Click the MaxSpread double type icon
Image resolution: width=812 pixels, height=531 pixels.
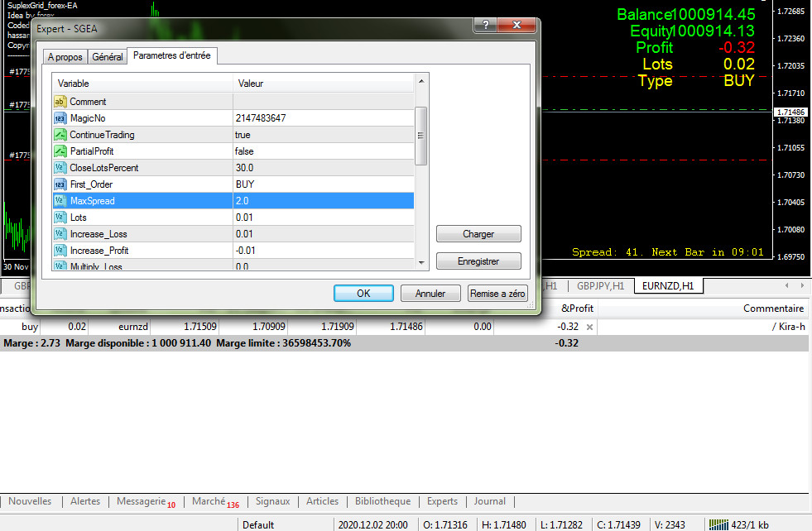point(60,201)
